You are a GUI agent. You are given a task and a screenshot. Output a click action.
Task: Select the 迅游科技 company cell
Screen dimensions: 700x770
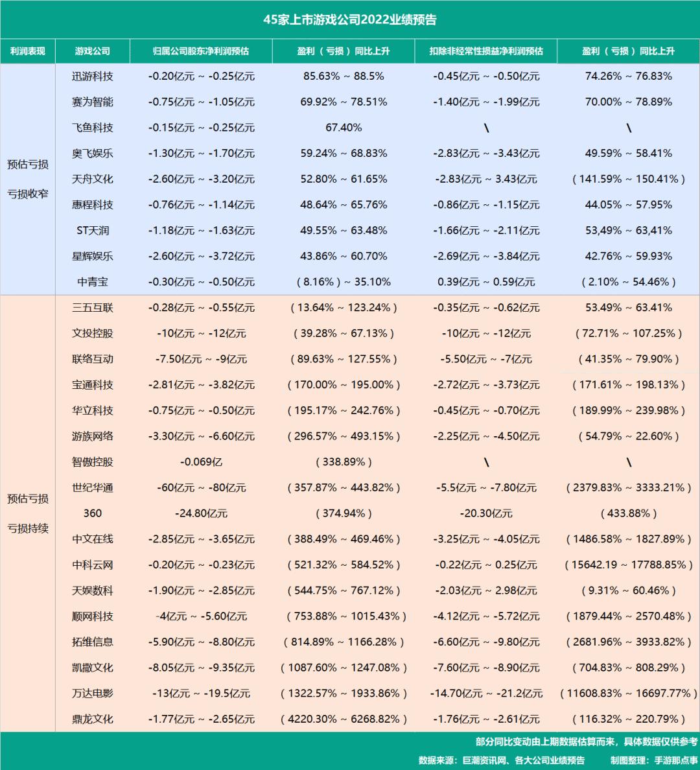[92, 76]
